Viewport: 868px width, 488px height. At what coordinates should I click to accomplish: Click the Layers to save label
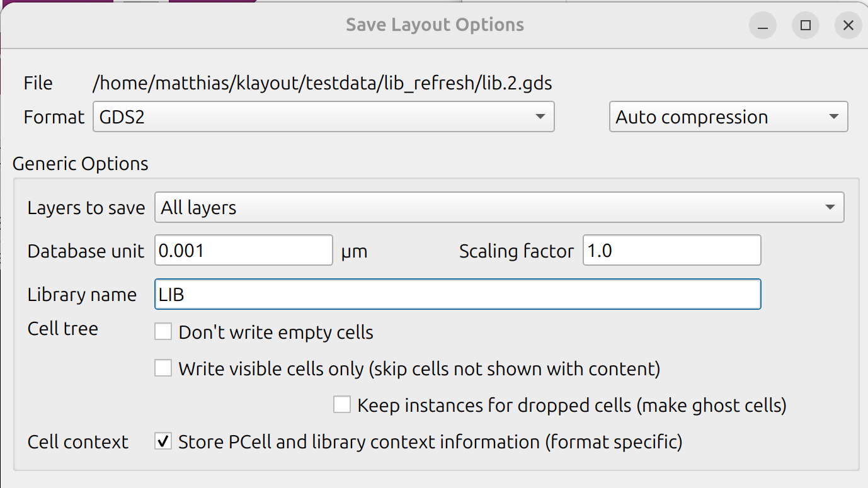pyautogui.click(x=86, y=208)
